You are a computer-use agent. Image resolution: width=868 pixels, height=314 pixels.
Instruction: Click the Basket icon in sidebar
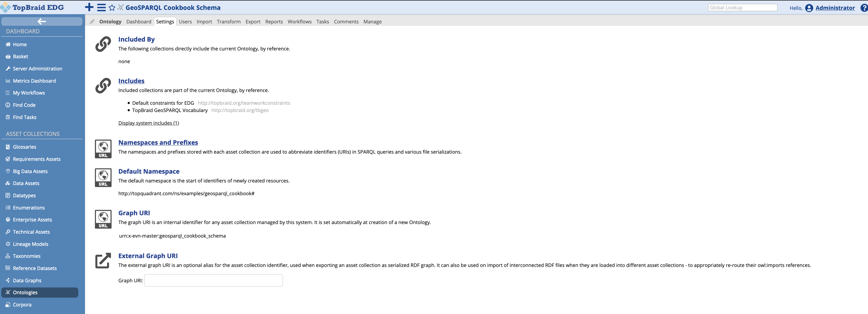pyautogui.click(x=8, y=57)
